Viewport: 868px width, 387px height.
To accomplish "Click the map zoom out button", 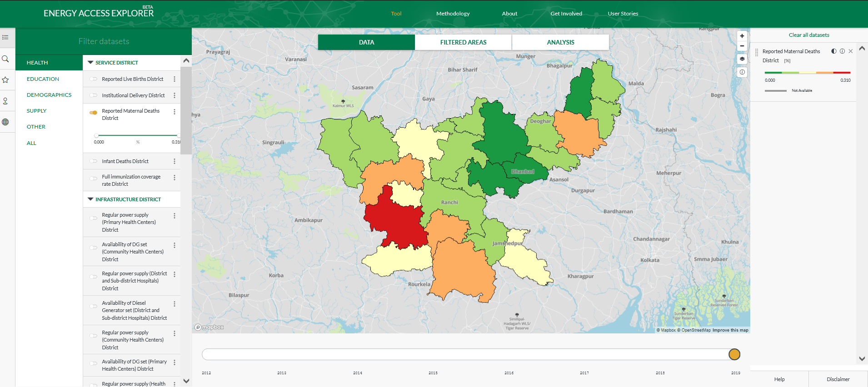I will 742,46.
